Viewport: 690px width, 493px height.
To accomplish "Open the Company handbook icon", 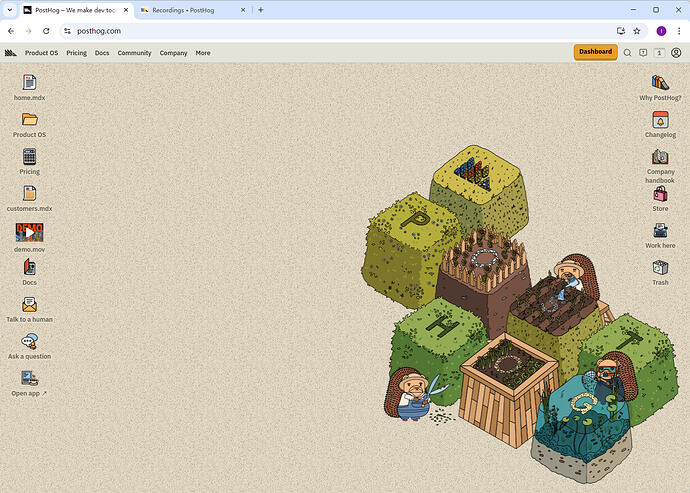I will 660,157.
